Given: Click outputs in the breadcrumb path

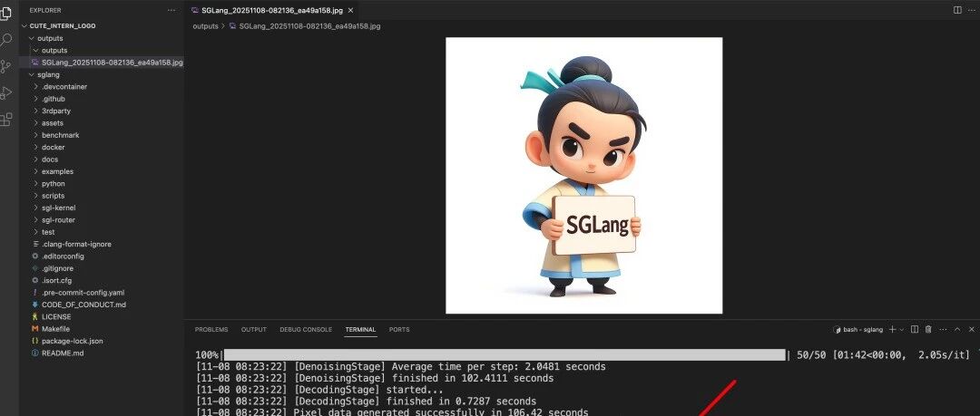Looking at the screenshot, I should pos(205,26).
